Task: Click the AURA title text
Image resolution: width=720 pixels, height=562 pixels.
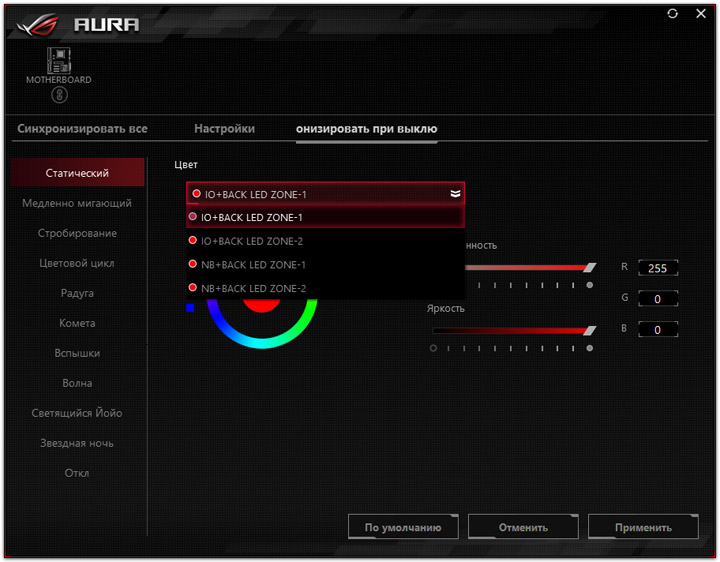Action: point(107,25)
